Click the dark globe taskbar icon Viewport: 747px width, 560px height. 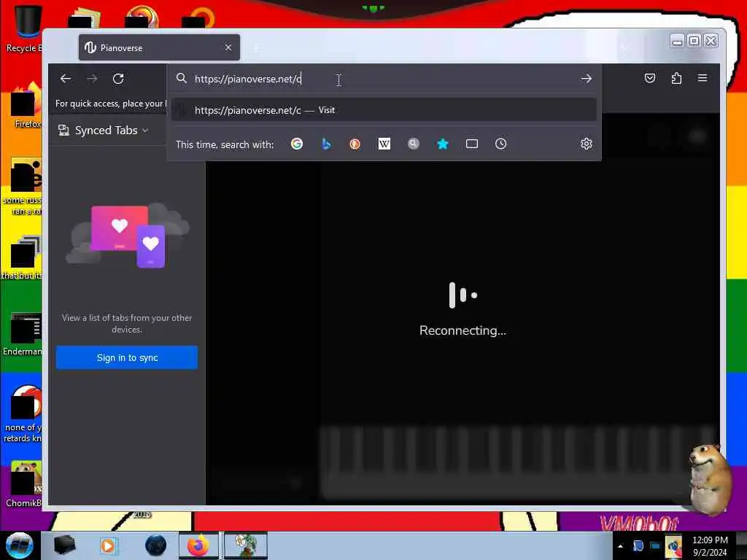(156, 545)
